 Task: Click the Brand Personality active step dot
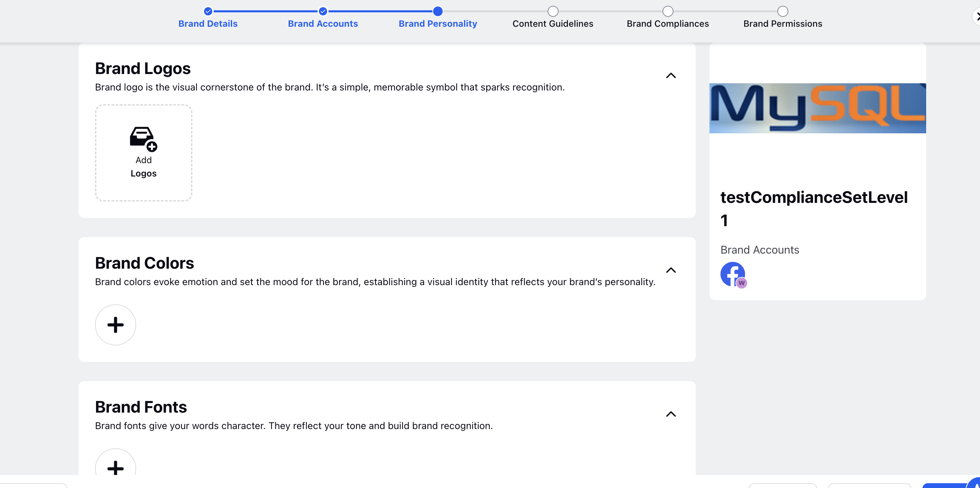(x=438, y=11)
